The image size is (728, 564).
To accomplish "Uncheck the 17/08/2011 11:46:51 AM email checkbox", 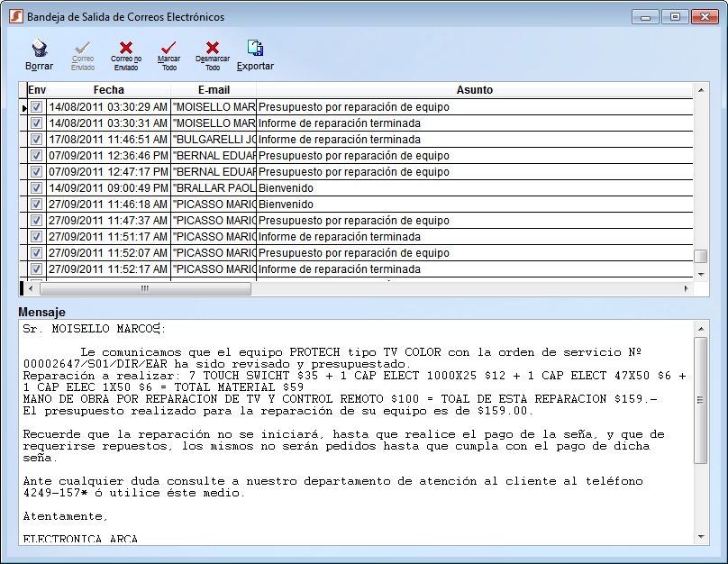I will point(36,140).
